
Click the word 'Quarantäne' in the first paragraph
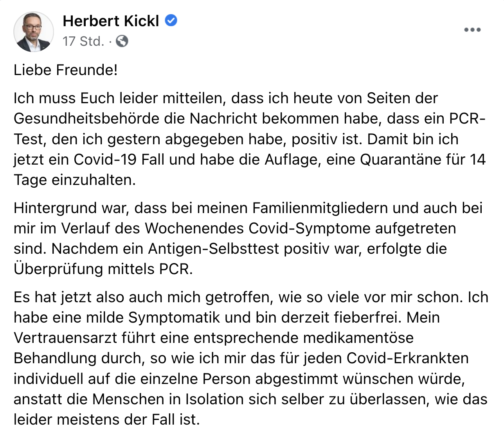coord(401,159)
